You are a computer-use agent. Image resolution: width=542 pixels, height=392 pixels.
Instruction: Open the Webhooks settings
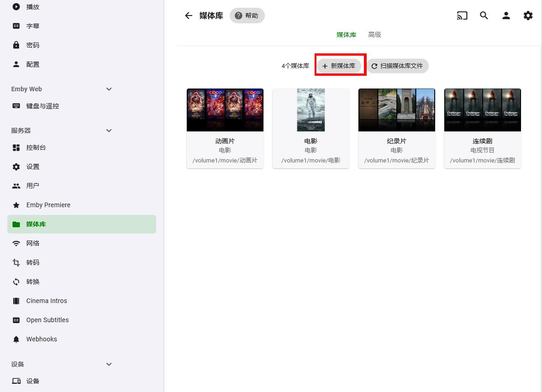coord(42,339)
